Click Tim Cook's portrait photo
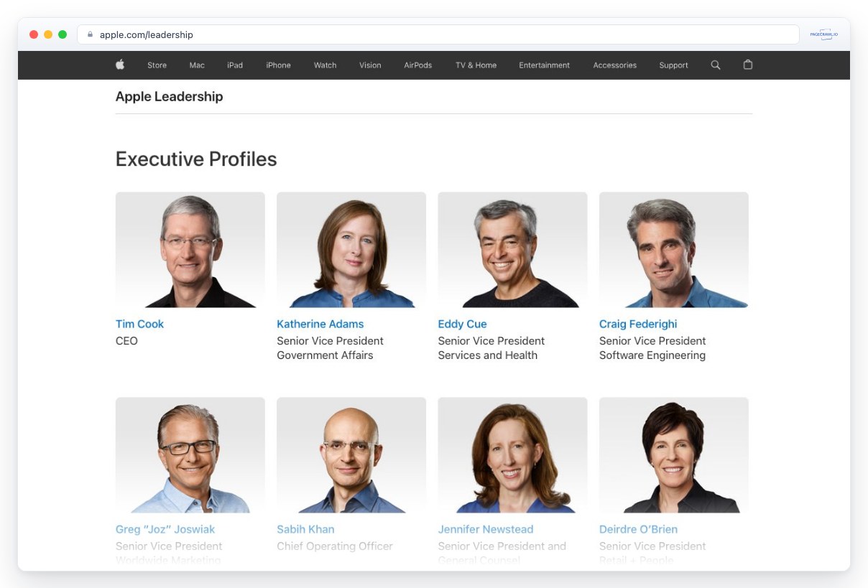868x588 pixels. 190,250
